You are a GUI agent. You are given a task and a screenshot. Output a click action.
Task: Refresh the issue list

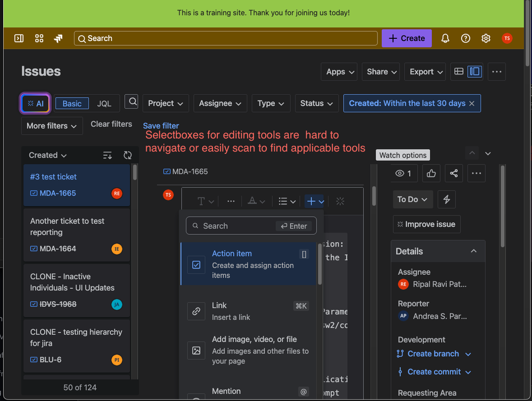pos(127,155)
